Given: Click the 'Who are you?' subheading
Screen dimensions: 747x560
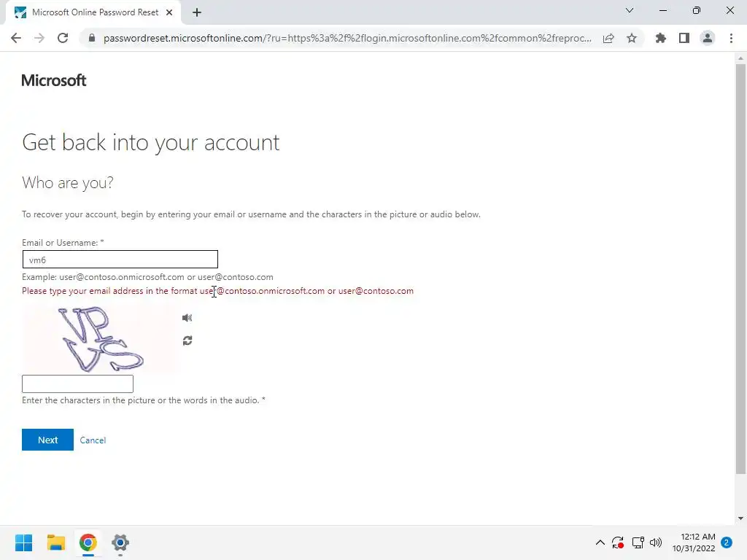Looking at the screenshot, I should (x=68, y=183).
